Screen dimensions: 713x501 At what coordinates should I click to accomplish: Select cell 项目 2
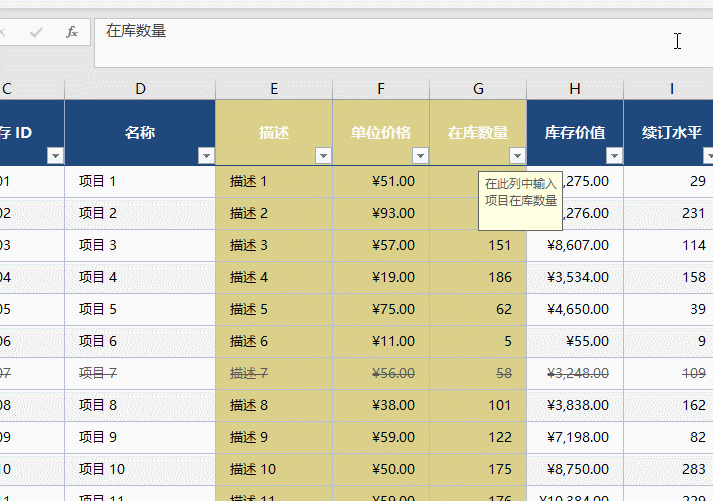click(140, 213)
